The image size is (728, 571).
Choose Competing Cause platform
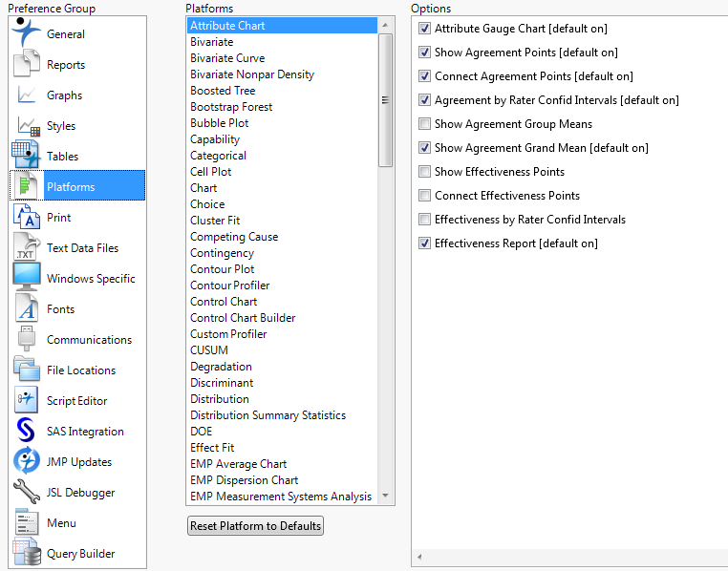282,237
